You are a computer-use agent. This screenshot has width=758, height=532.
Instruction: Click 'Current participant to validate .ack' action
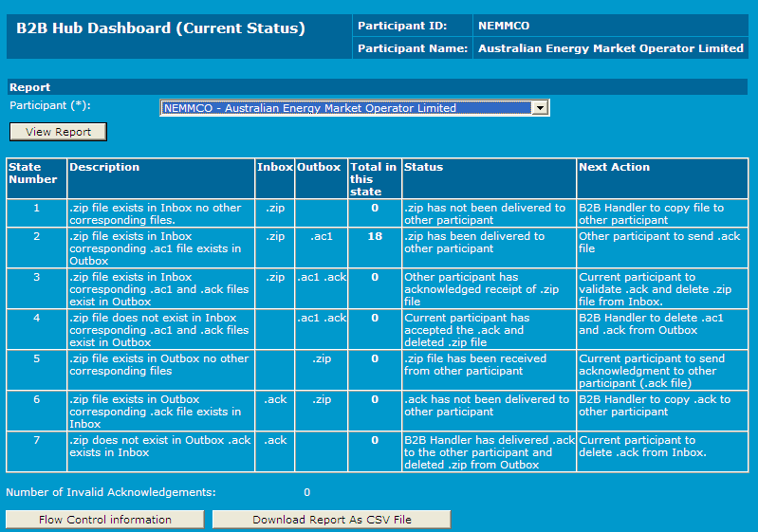pyautogui.click(x=655, y=289)
